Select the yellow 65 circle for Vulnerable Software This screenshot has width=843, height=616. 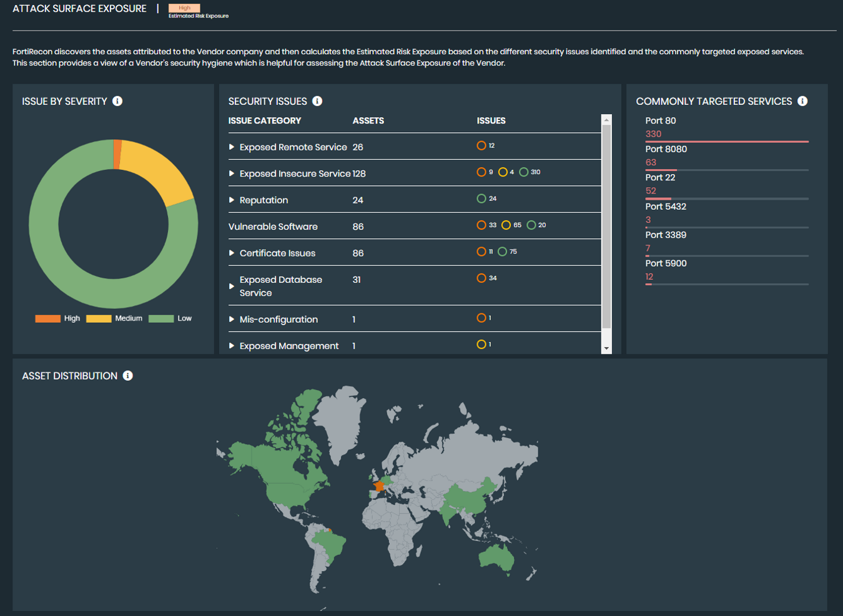506,225
